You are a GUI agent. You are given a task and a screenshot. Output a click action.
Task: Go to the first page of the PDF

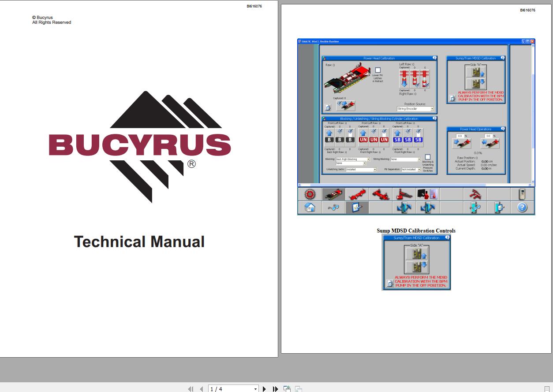(x=191, y=389)
